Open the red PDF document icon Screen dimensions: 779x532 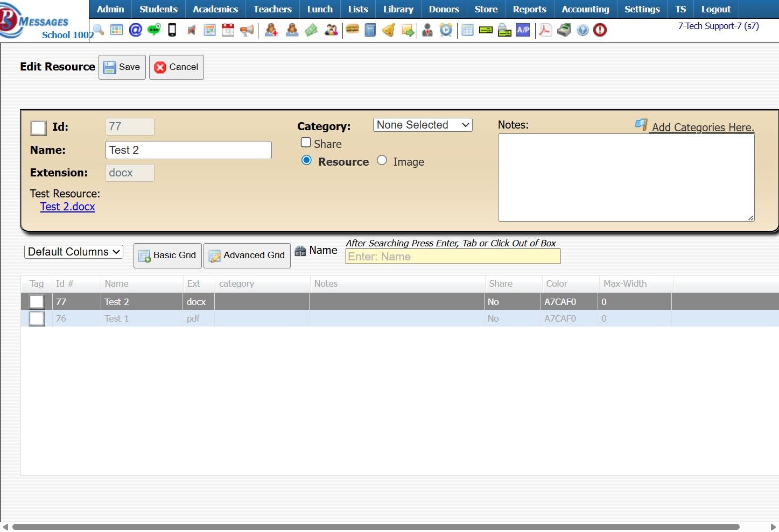[x=545, y=30]
